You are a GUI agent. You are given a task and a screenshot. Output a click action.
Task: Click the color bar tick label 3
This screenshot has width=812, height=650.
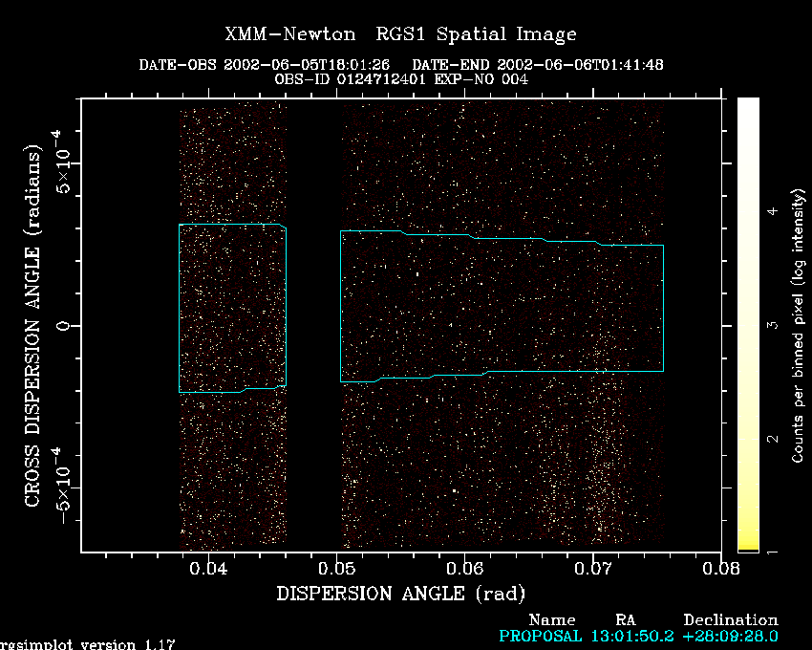coord(773,325)
